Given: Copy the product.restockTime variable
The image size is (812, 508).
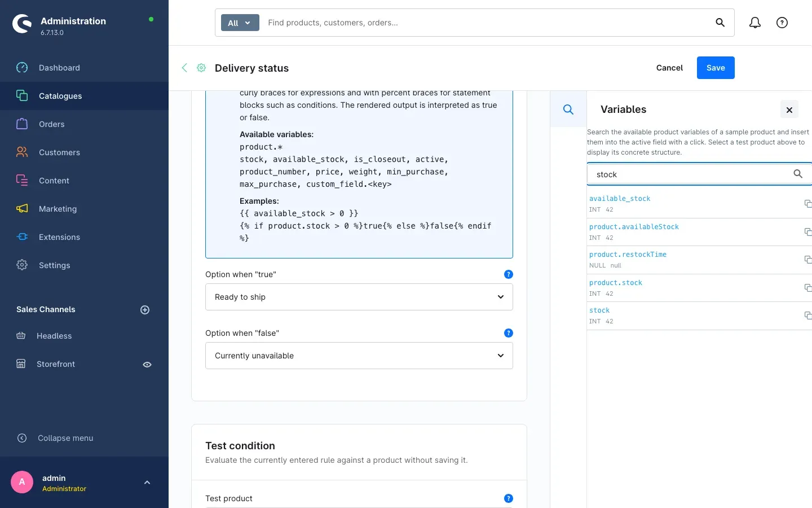Looking at the screenshot, I should (808, 260).
